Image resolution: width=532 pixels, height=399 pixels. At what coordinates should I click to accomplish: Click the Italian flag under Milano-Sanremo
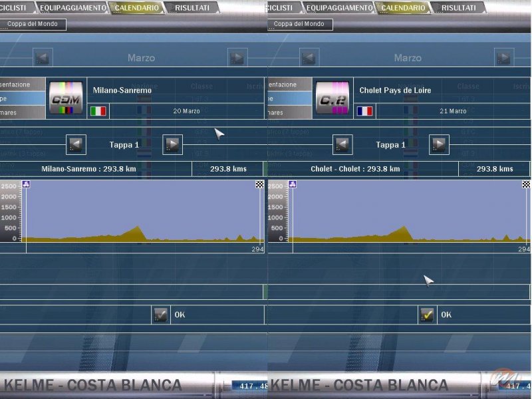pos(98,111)
